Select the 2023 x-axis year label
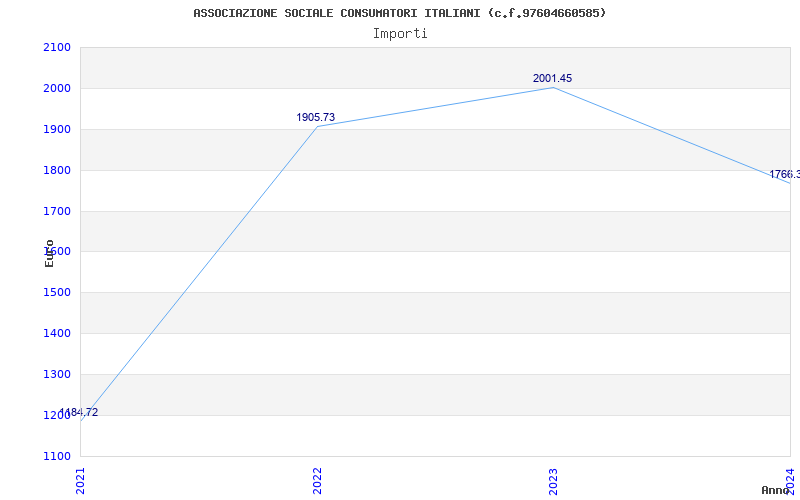Screen dimensions: 800x500 [x=554, y=481]
